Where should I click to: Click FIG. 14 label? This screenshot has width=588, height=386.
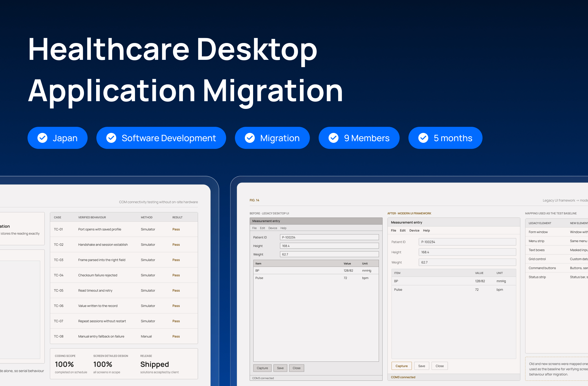(x=254, y=200)
